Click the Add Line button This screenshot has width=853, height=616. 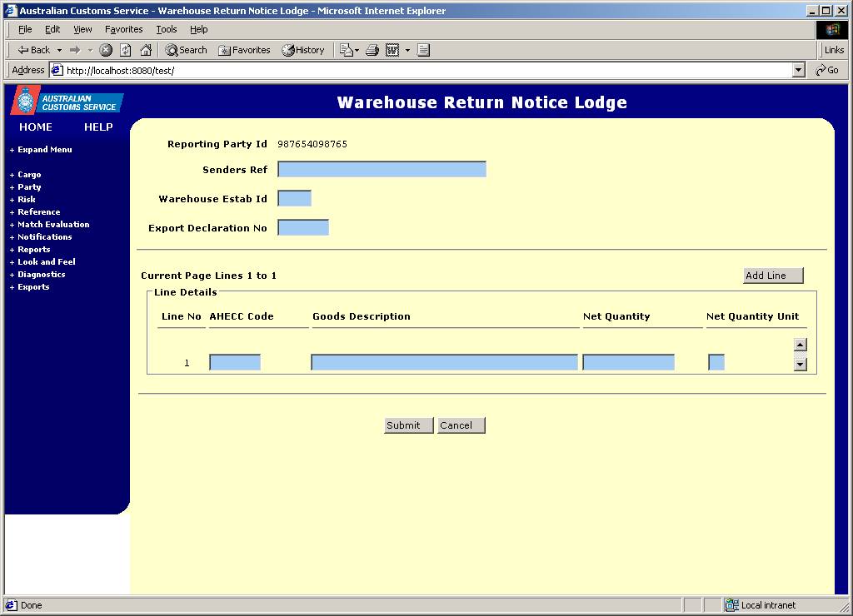[773, 276]
